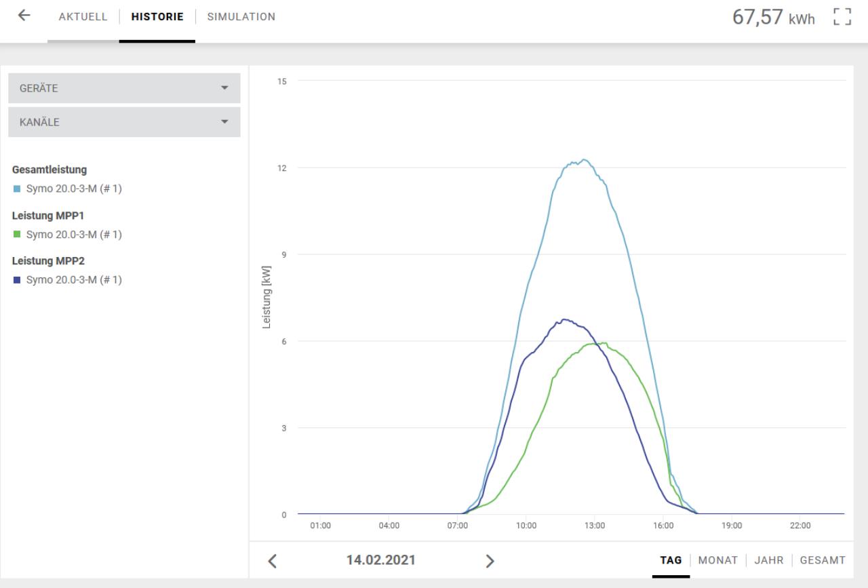Click the date 14.02.2021 label
The width and height of the screenshot is (868, 588).
coord(381,560)
